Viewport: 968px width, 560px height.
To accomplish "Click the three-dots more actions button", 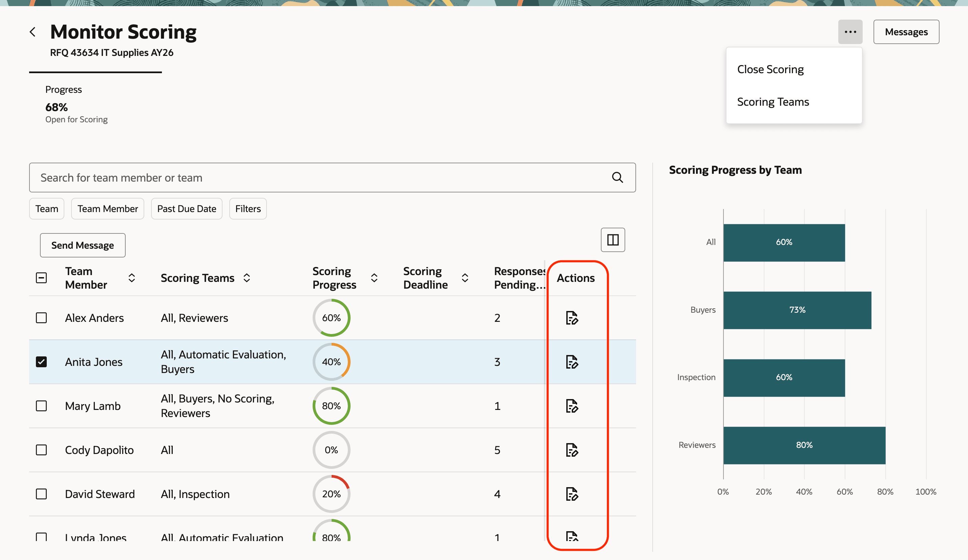I will coord(850,32).
